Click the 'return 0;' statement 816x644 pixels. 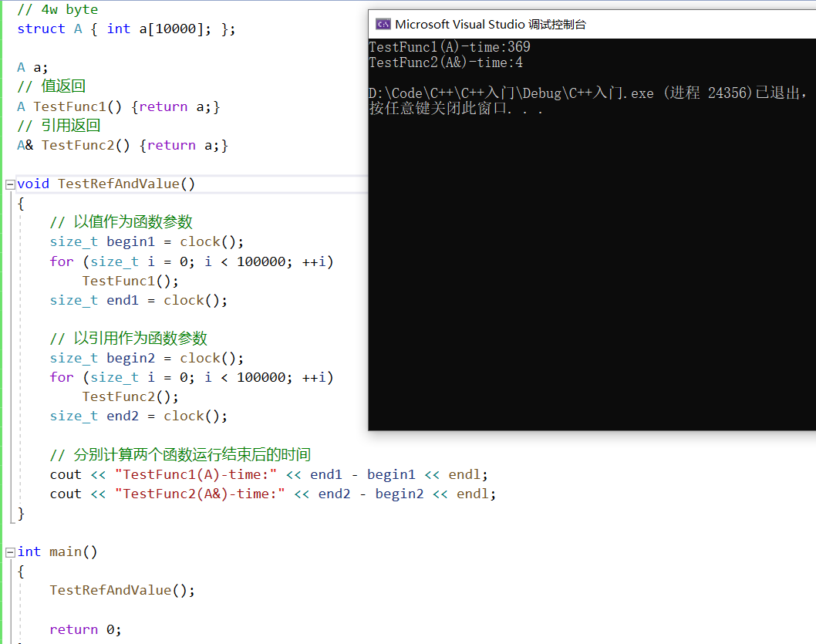pyautogui.click(x=86, y=629)
